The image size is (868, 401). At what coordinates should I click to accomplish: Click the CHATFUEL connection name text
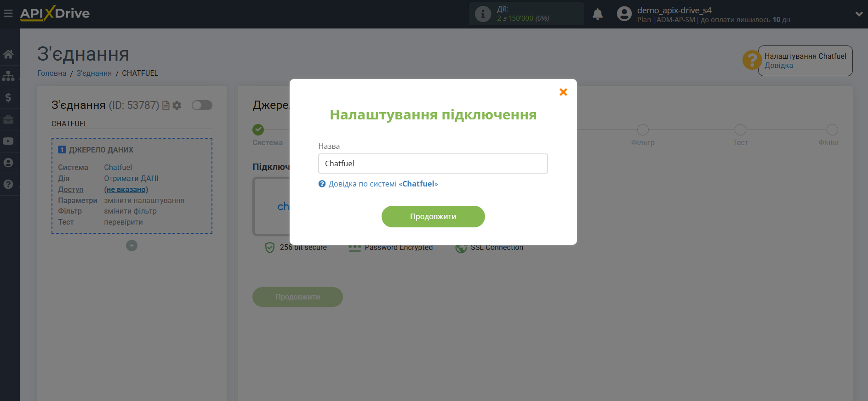[69, 124]
